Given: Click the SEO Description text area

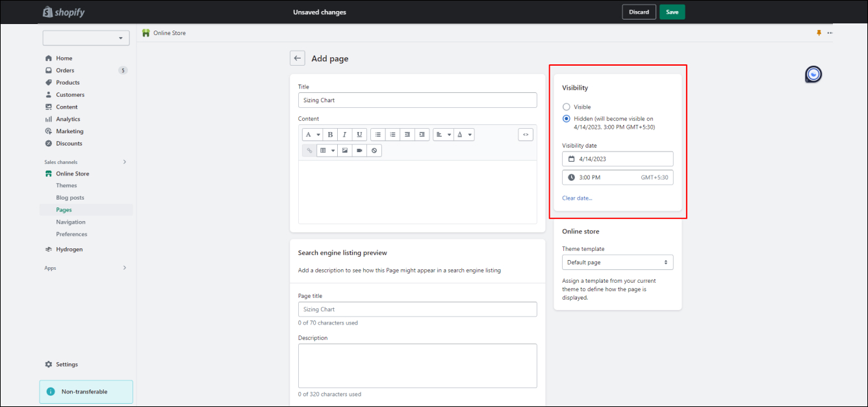Looking at the screenshot, I should click(x=417, y=365).
